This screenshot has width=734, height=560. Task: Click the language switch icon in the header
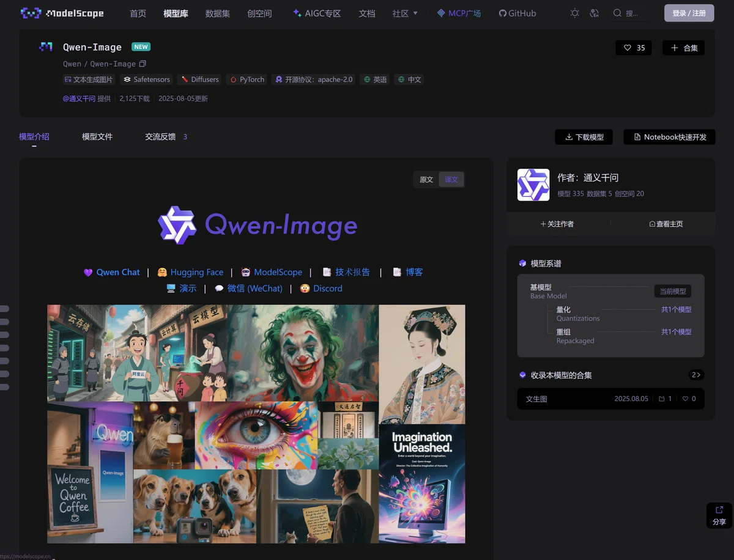coord(594,13)
